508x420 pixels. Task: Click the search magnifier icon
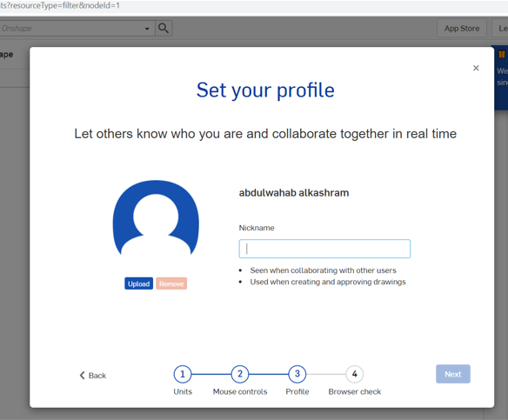coord(164,28)
